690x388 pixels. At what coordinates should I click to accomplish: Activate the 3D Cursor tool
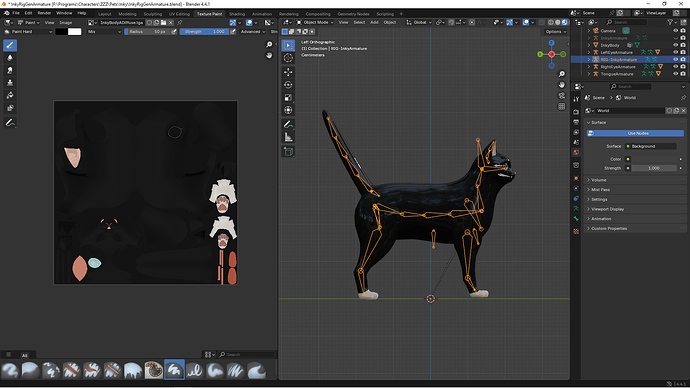point(288,58)
